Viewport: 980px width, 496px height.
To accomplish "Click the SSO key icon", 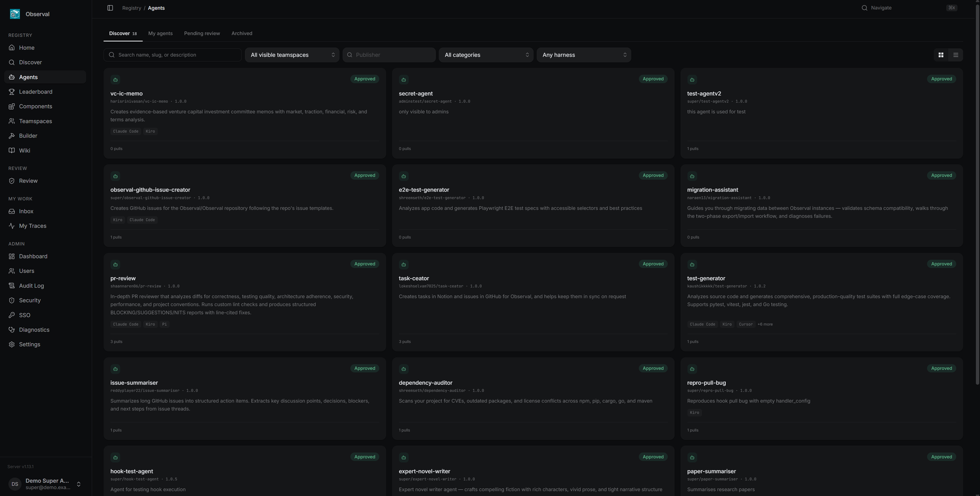I will [x=12, y=315].
